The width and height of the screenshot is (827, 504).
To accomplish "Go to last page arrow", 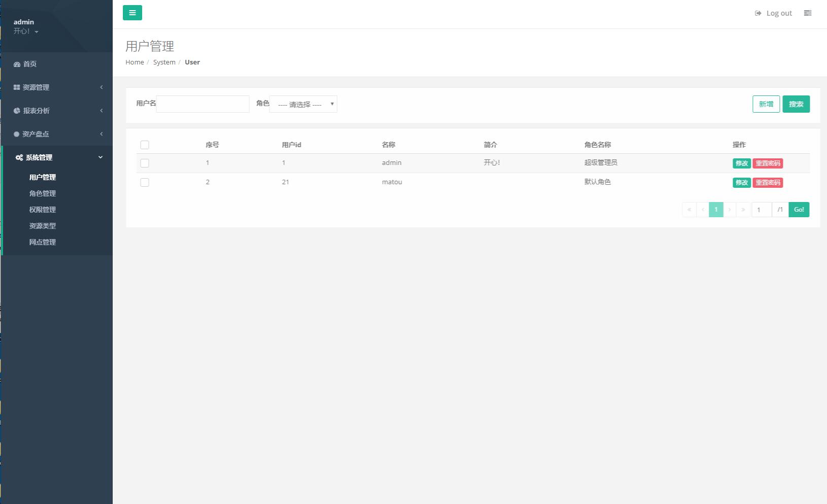I will tap(743, 210).
